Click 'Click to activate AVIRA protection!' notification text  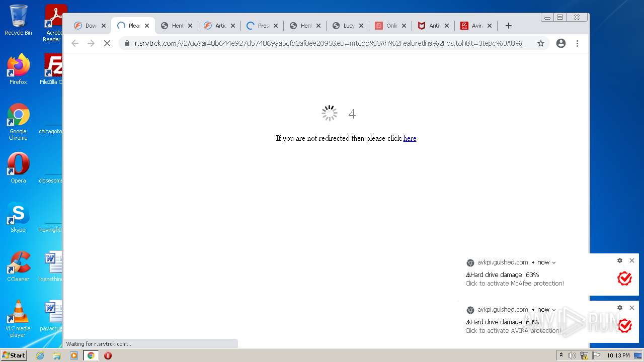pos(513,331)
